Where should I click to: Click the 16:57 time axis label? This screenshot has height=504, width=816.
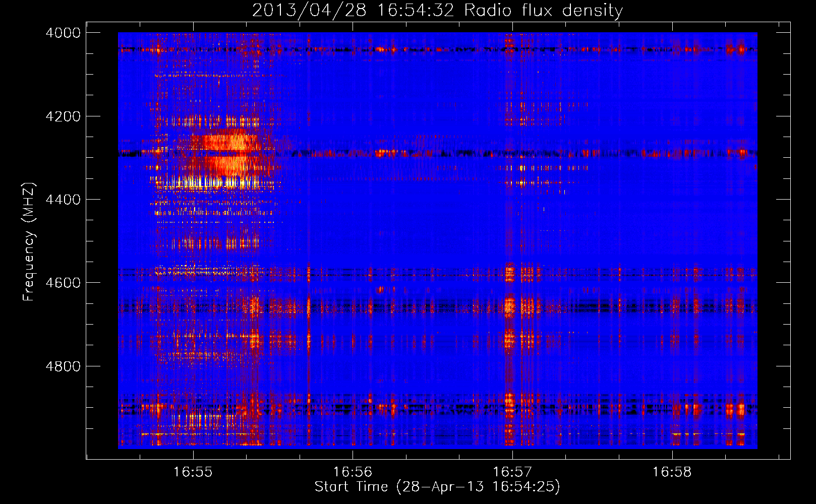tap(512, 472)
